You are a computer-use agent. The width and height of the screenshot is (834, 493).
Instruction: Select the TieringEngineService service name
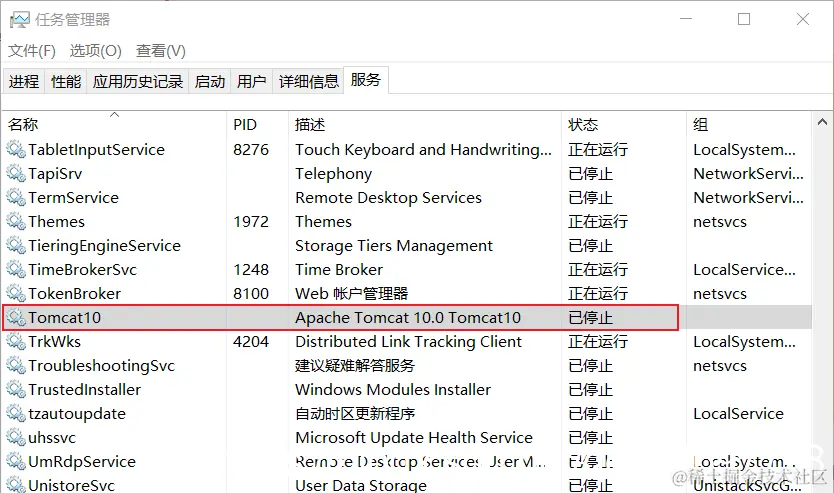(104, 246)
